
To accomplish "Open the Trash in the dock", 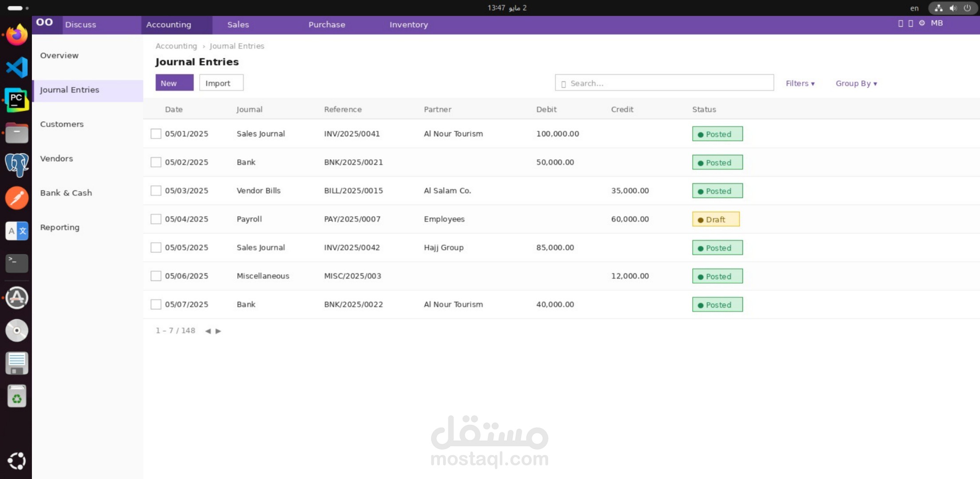I will click(17, 396).
